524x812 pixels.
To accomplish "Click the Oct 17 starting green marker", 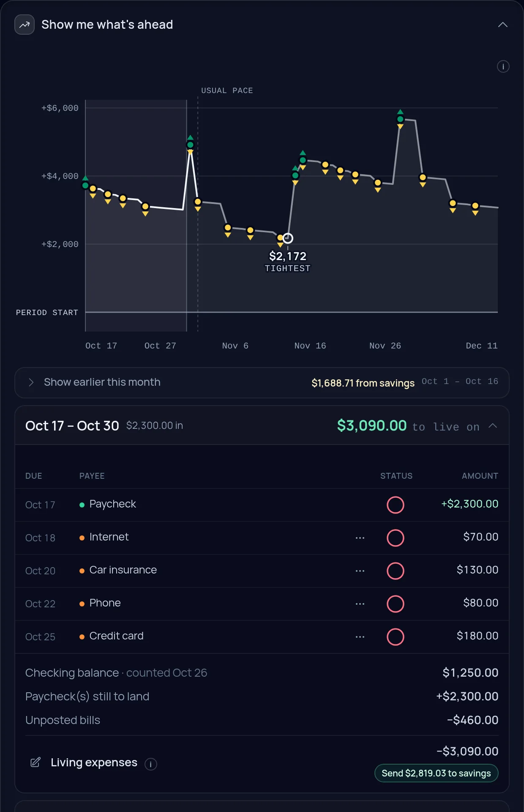I will point(85,185).
